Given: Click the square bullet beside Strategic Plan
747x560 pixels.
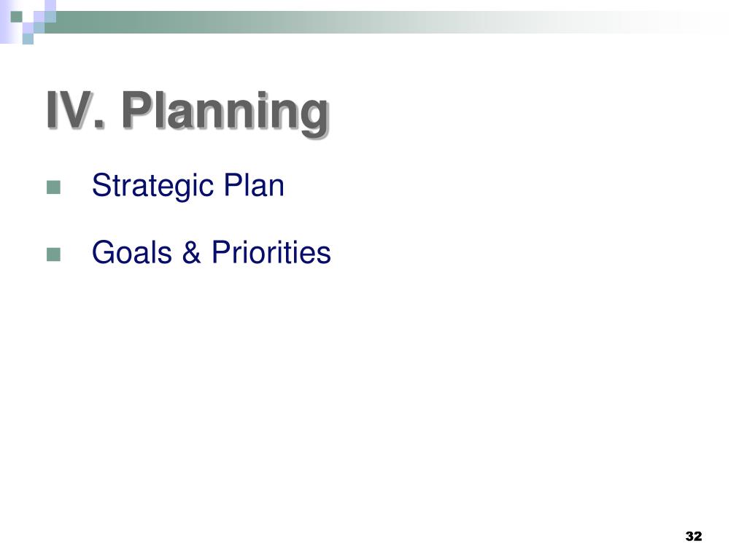Looking at the screenshot, I should coord(53,187).
